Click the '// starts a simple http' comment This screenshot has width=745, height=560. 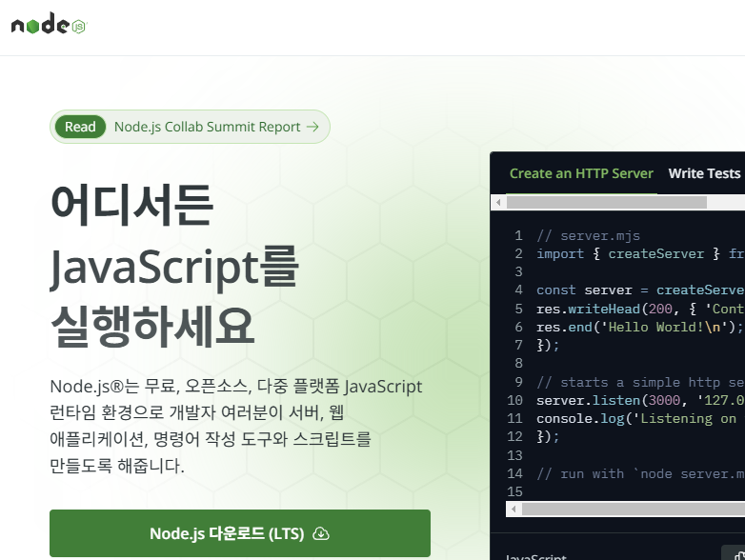640,382
